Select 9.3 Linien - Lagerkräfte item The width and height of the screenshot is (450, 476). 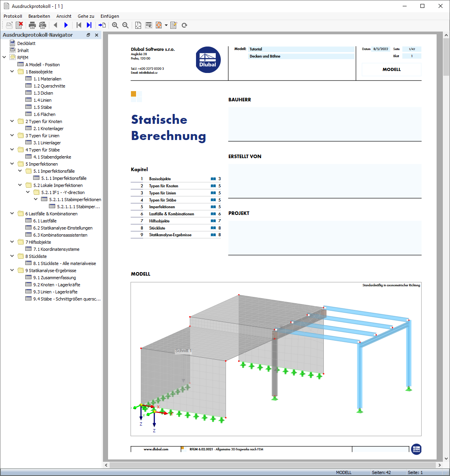55,292
